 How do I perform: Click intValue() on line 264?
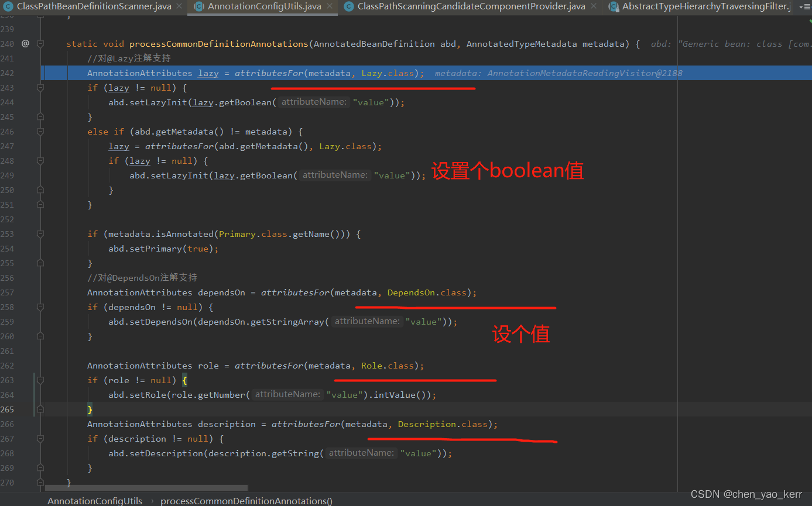point(400,395)
